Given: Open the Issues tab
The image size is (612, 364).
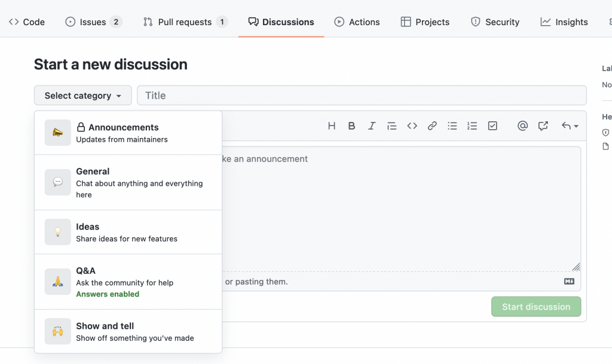Looking at the screenshot, I should [94, 22].
